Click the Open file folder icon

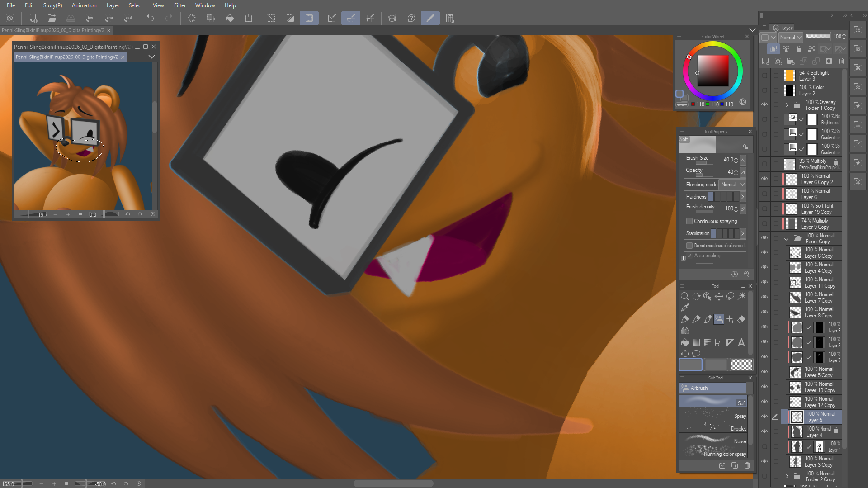(x=52, y=18)
